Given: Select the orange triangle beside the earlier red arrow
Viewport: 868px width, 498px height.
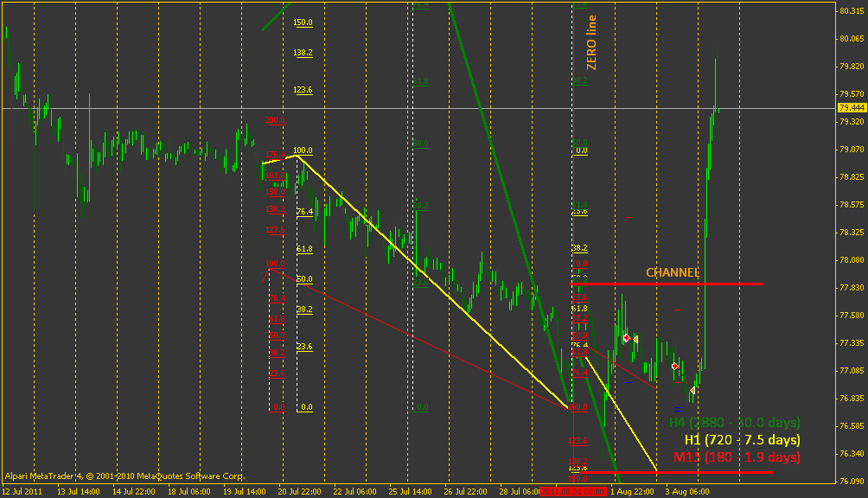Looking at the screenshot, I should (635, 339).
